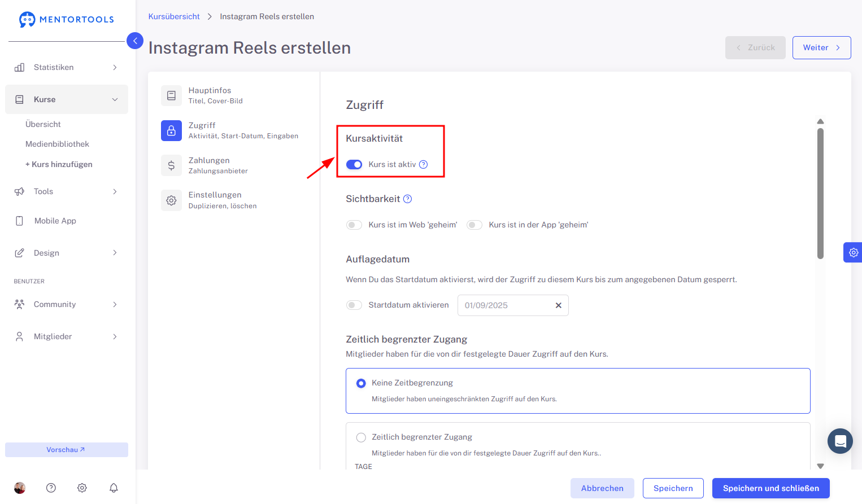Open settings gear in bottom-left bar

[82, 488]
